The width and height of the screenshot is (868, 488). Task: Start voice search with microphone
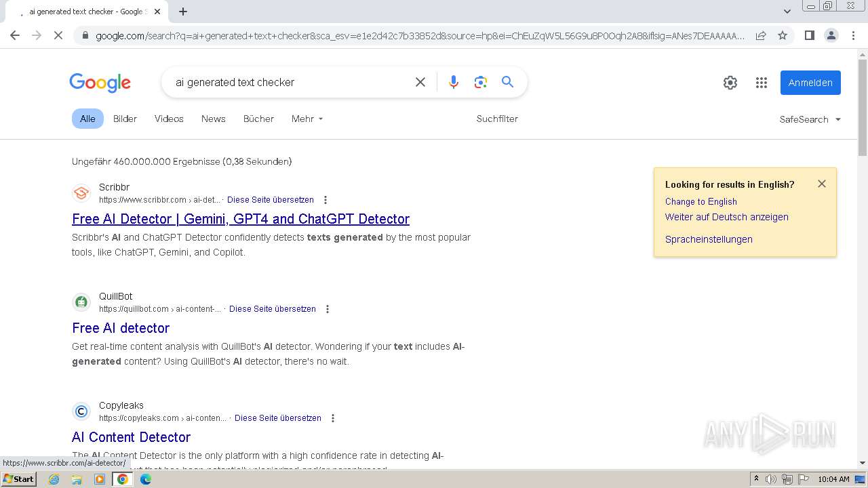point(454,82)
